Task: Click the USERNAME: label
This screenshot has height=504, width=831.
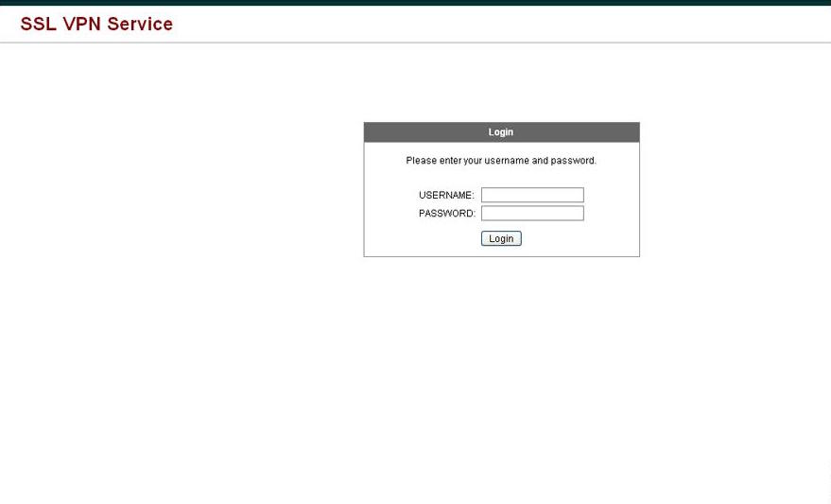Action: click(x=446, y=195)
